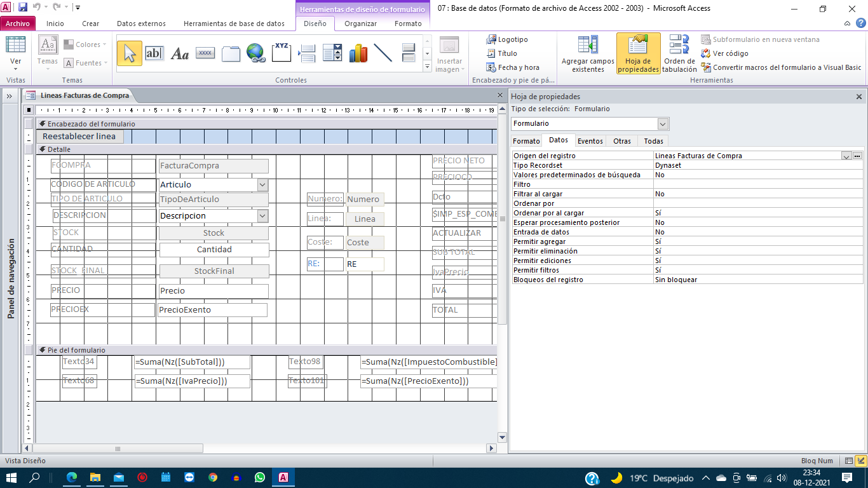This screenshot has height=488, width=868.
Task: Click the Bloqueos del registro value
Action: [757, 280]
